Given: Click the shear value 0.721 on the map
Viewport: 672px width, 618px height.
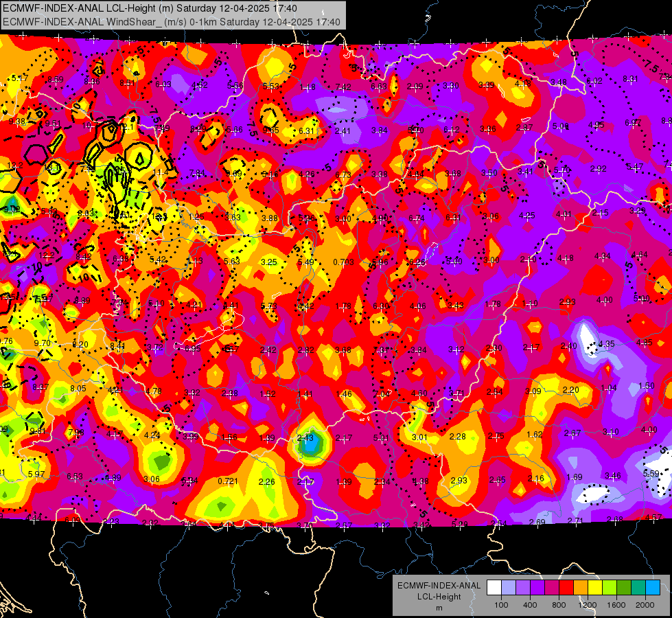Looking at the screenshot, I should click(228, 481).
